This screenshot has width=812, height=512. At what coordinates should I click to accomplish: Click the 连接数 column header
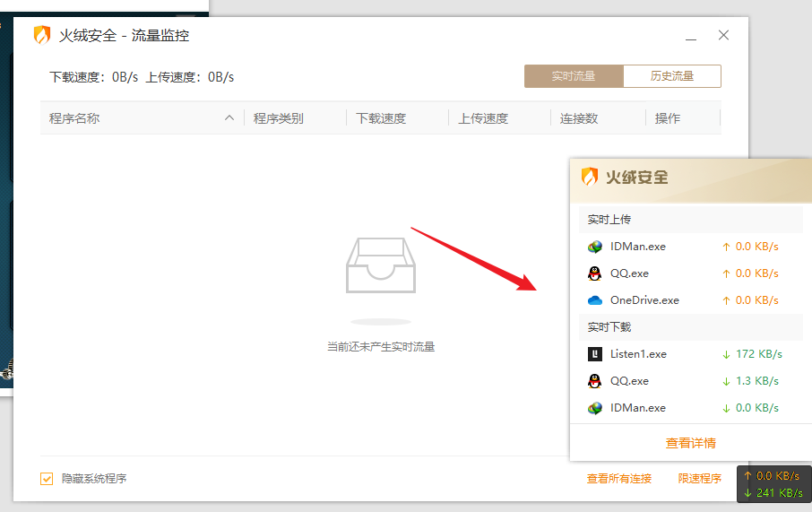click(x=579, y=118)
